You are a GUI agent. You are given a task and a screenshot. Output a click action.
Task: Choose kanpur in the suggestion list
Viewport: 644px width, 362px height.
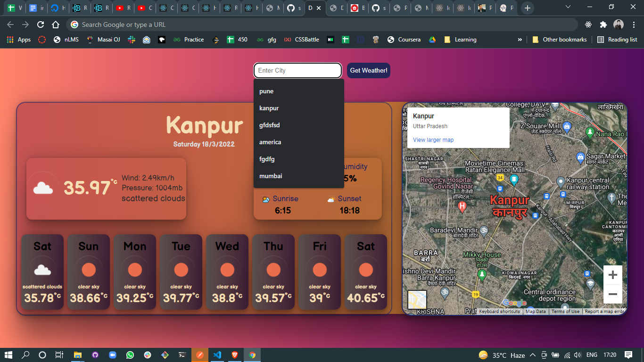269,108
